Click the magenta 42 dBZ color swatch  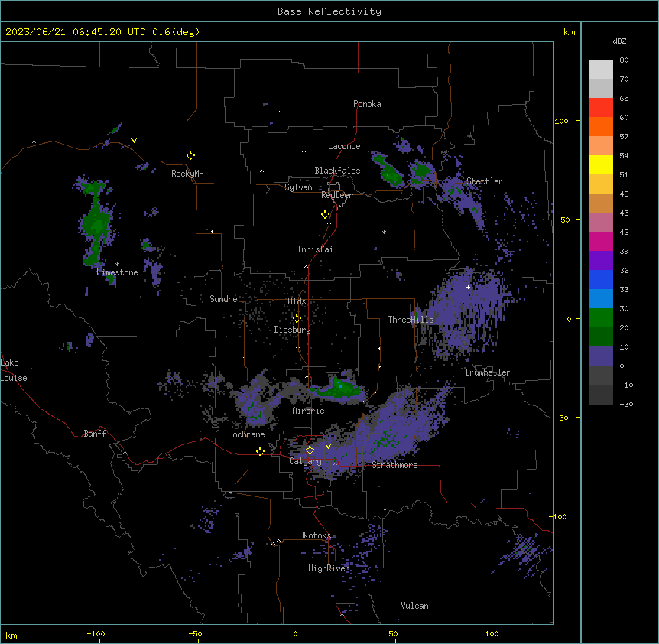(601, 241)
